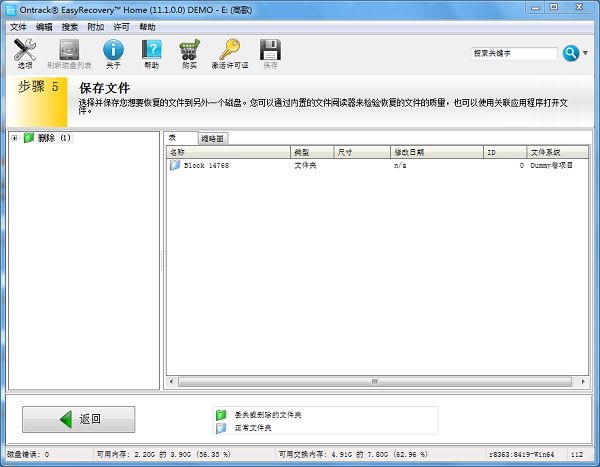
Task: Click the r8363 build version status text
Action: click(522, 455)
